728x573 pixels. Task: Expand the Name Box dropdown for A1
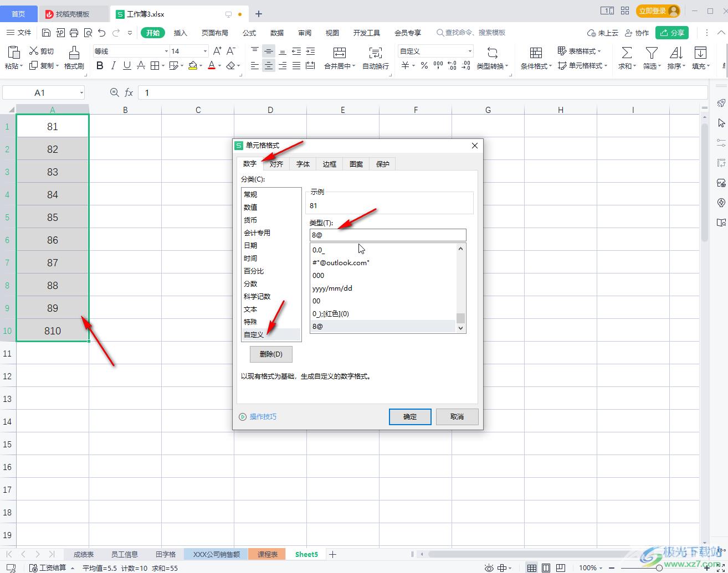(x=81, y=92)
